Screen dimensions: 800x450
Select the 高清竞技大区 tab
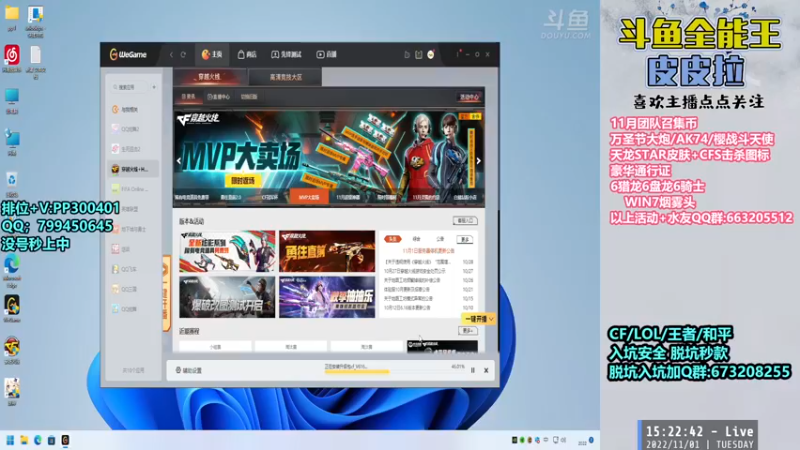pyautogui.click(x=286, y=77)
